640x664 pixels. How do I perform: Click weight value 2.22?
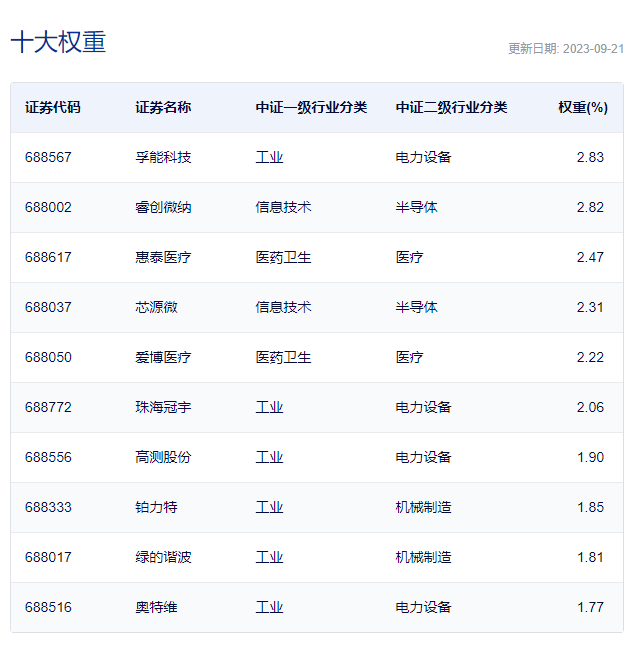tap(590, 357)
